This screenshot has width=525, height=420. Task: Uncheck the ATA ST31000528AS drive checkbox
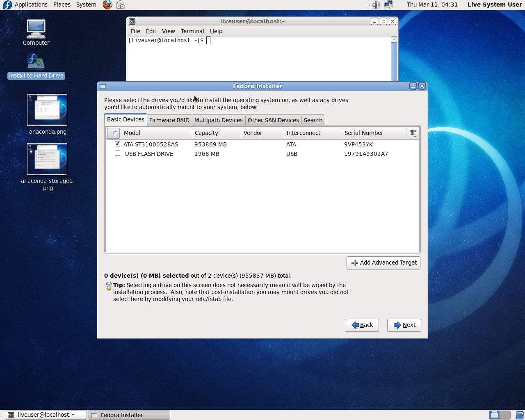[118, 144]
